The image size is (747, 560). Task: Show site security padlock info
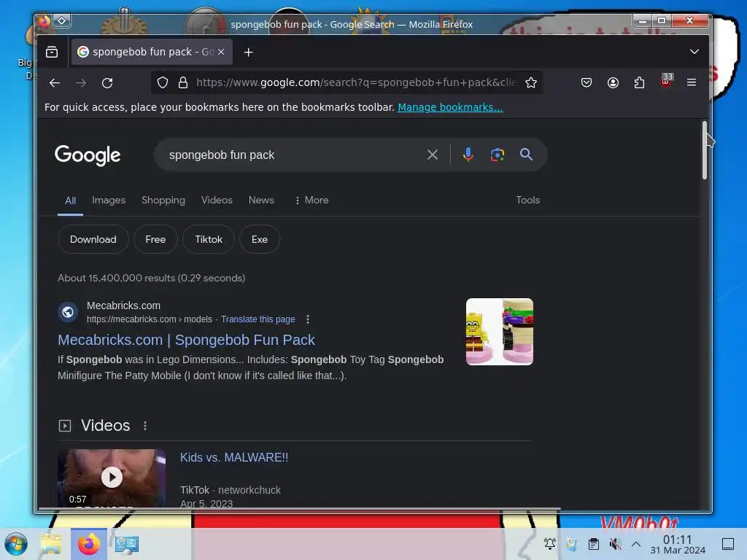(x=182, y=82)
